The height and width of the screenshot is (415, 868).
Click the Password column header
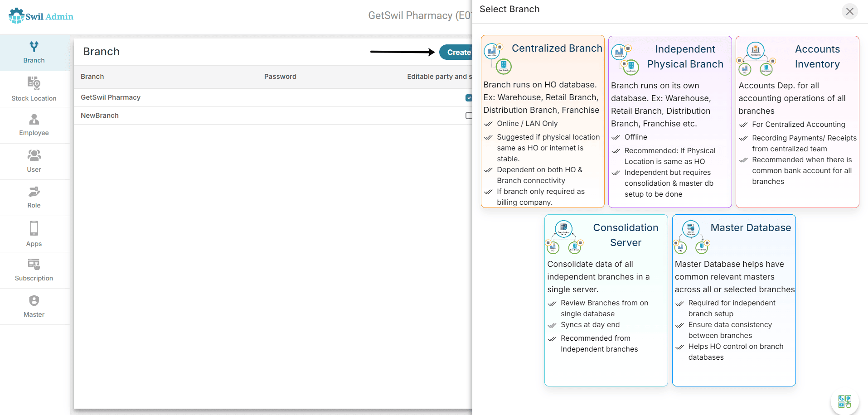(280, 77)
